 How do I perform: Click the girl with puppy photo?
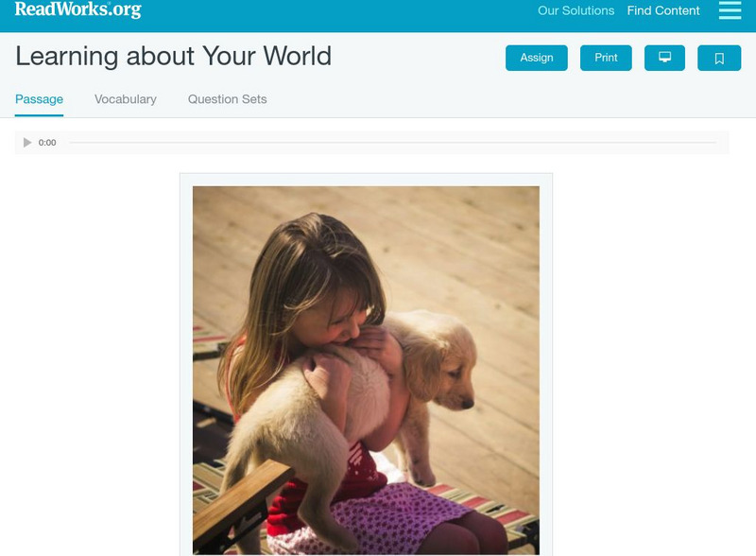tap(366, 370)
